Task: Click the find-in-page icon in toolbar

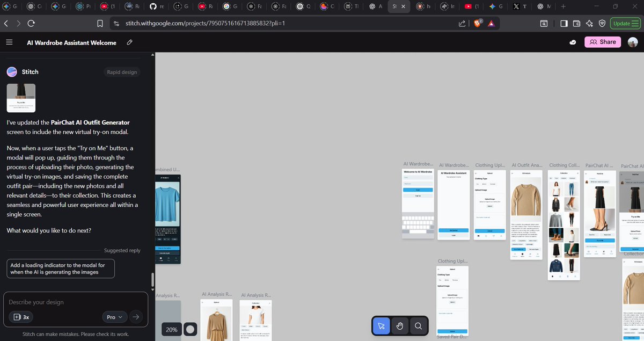Action: (x=544, y=24)
